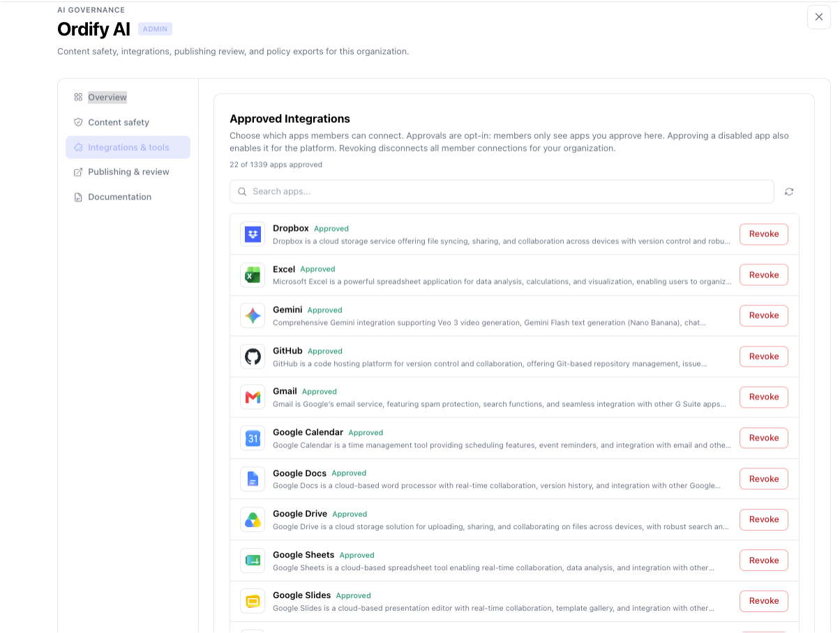Screen dimensions: 840x633
Task: Click the Google Docs icon
Action: (x=253, y=479)
